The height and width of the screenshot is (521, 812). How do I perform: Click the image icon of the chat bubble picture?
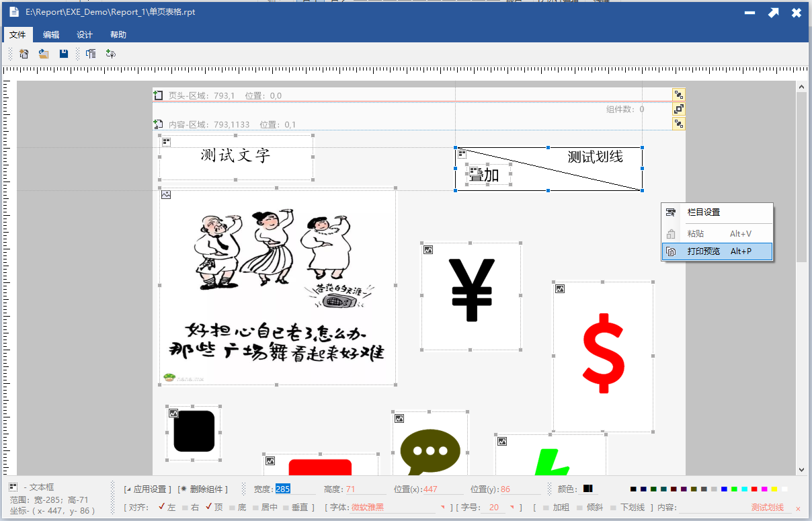click(399, 419)
